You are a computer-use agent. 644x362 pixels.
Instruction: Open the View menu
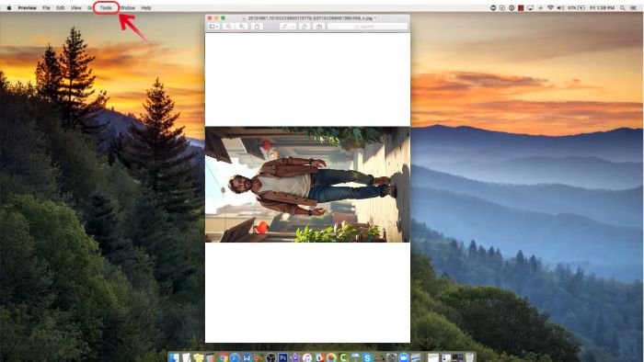pos(76,7)
